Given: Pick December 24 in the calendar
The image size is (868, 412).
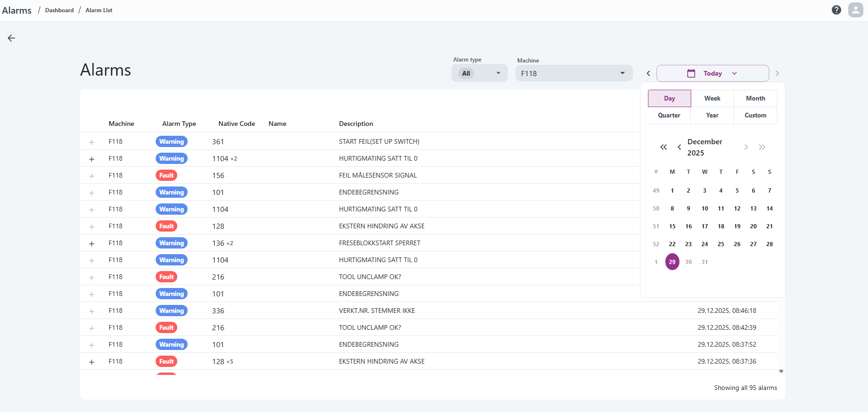Looking at the screenshot, I should [704, 244].
